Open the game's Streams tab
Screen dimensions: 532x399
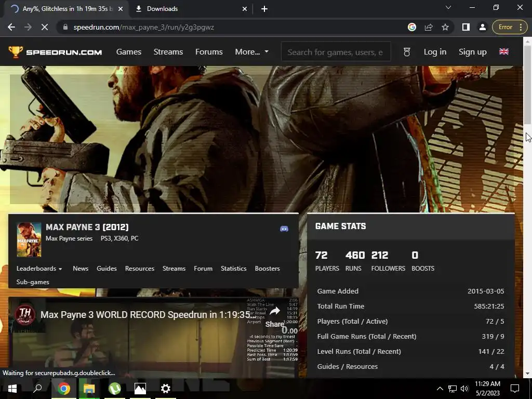pos(174,269)
